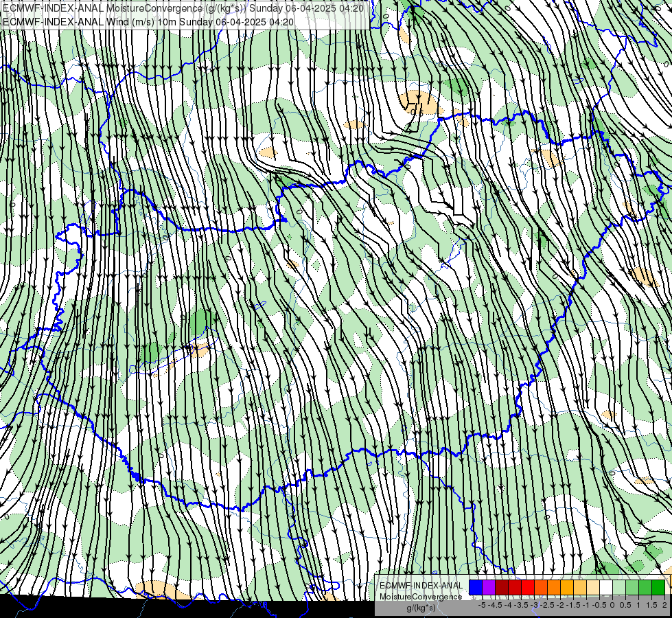
Task: Click the darkest red legend swatch
Action: (x=502, y=587)
